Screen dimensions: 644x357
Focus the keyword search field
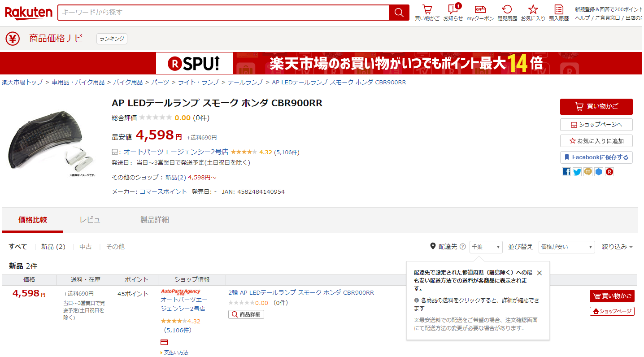224,13
